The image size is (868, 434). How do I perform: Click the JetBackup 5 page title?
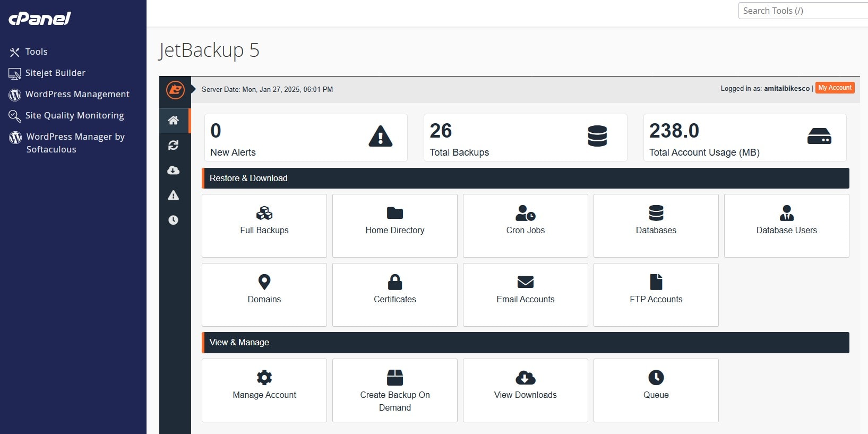(209, 50)
